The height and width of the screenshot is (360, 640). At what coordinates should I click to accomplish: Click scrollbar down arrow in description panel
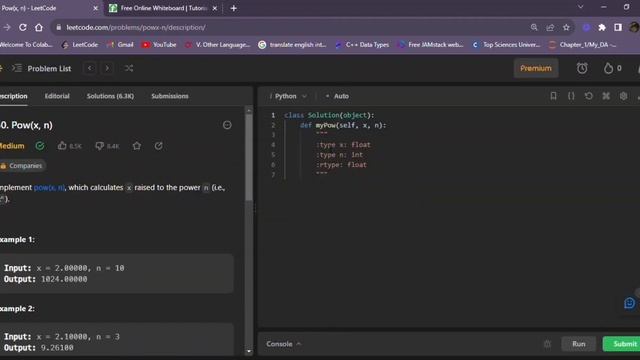coord(249,351)
